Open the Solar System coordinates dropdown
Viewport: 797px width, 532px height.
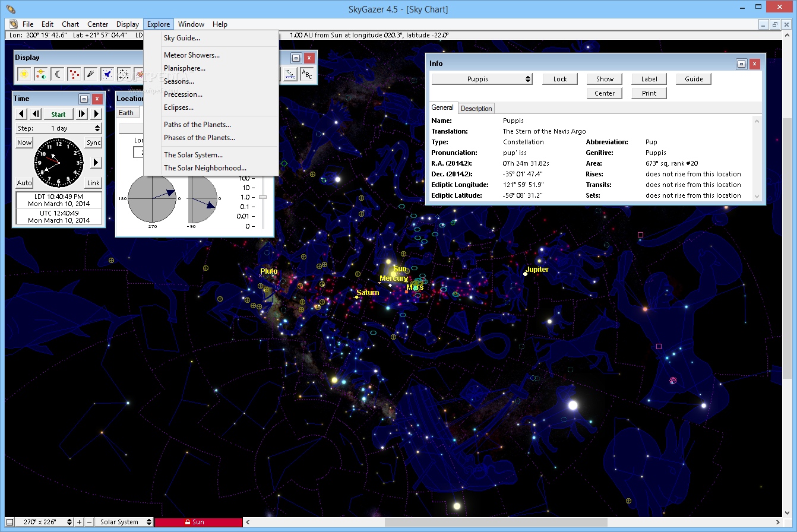click(124, 522)
